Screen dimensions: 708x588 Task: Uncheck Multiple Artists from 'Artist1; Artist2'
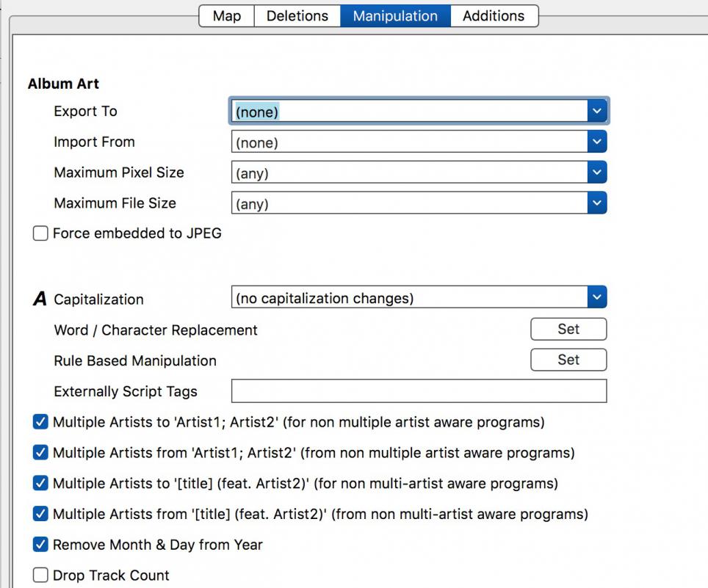click(40, 453)
